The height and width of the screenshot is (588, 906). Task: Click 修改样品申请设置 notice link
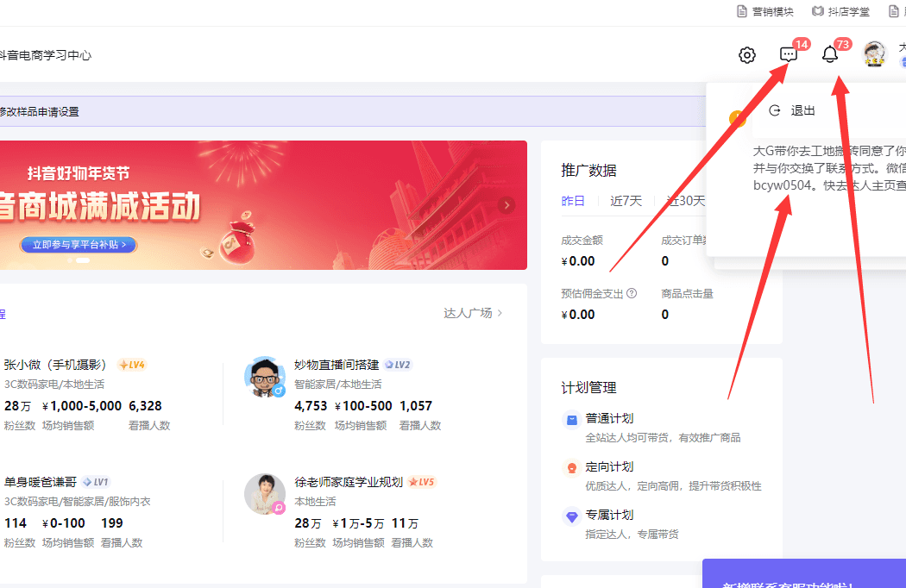pos(40,112)
